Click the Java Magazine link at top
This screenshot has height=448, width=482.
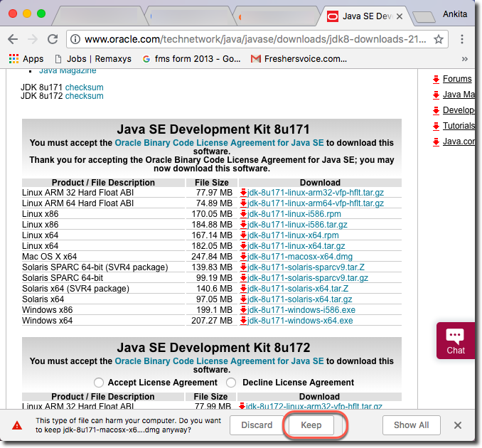[68, 71]
